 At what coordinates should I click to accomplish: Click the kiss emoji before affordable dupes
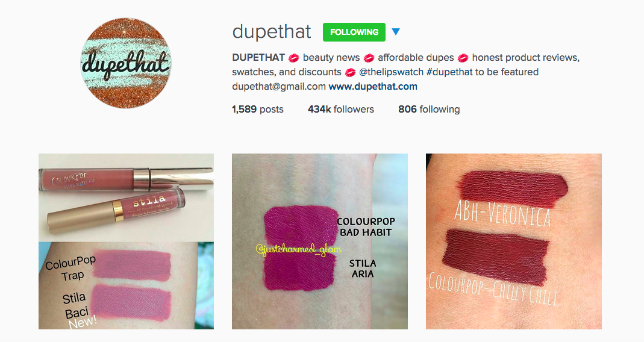[369, 58]
